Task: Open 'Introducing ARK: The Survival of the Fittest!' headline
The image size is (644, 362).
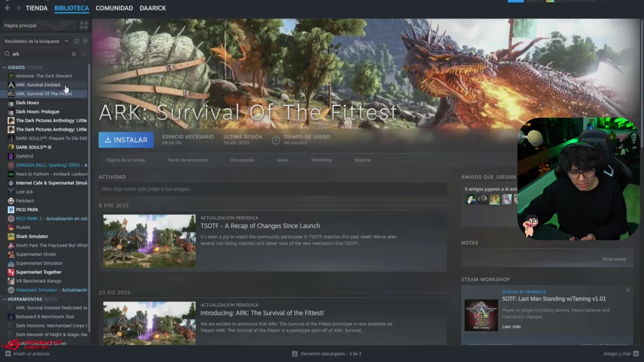Action: 262,313
